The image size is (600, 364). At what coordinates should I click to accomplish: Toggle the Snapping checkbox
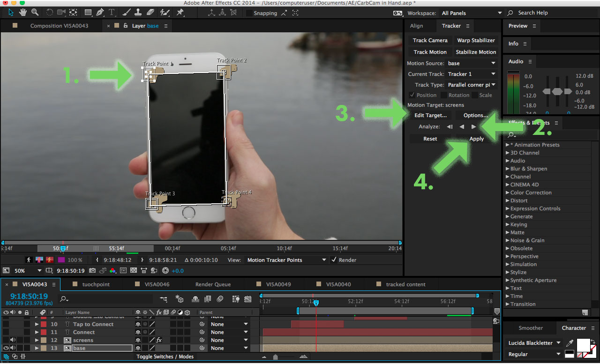pyautogui.click(x=249, y=13)
